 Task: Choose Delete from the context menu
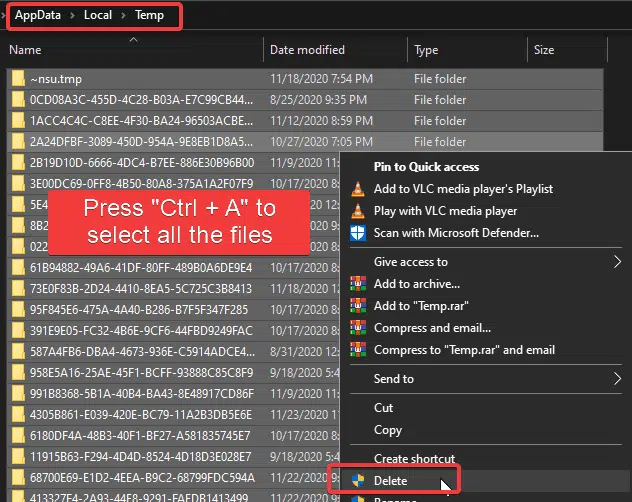coord(390,481)
